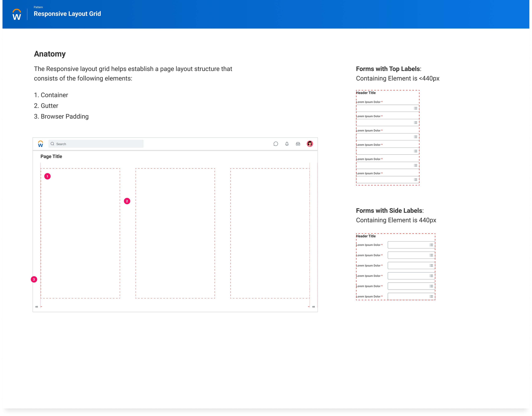Click the prompt icon in the fifth top-label field
Viewport: 532px width, 416px height.
416,165
